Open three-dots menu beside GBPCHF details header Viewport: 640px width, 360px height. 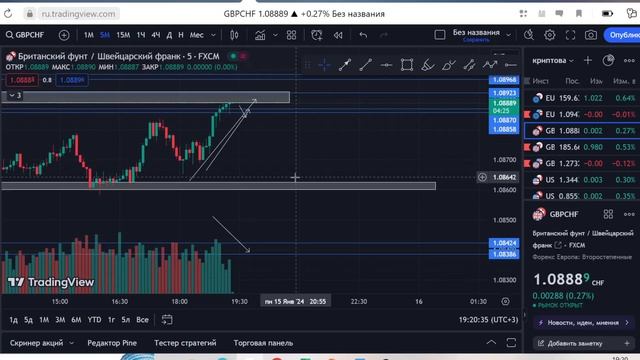[629, 214]
